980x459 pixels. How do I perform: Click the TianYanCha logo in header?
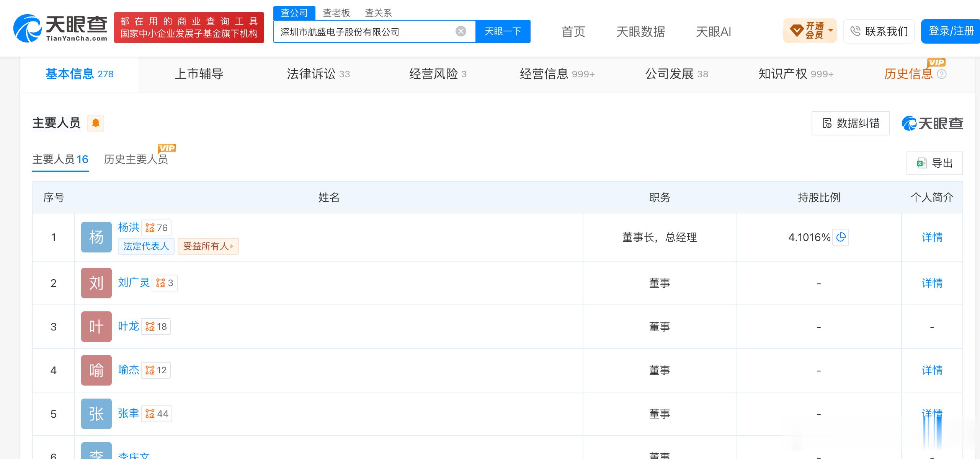[x=60, y=28]
